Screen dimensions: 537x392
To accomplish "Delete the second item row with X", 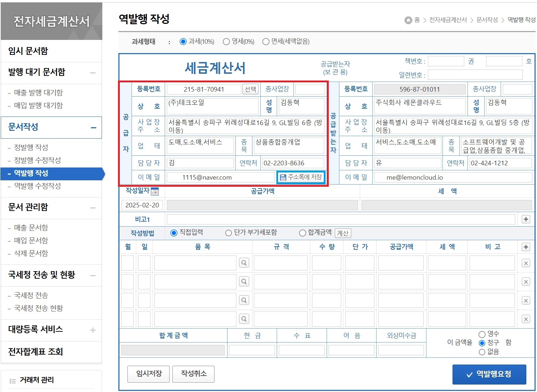I will (x=526, y=282).
